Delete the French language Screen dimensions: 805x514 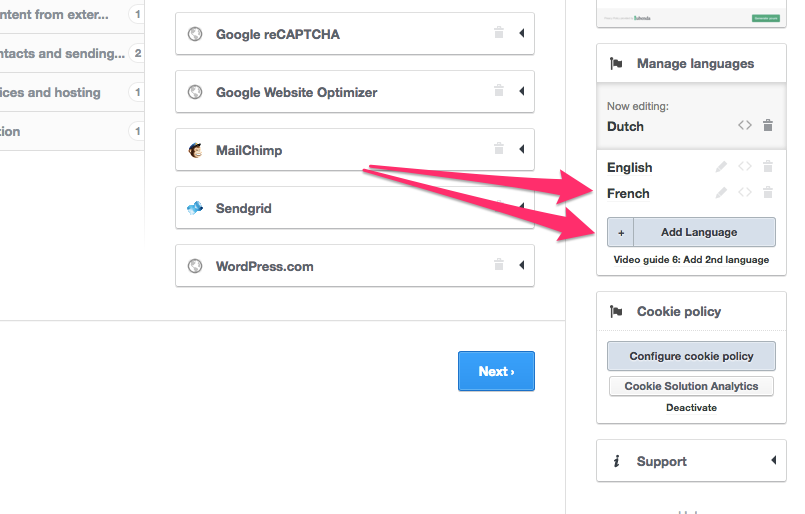click(x=768, y=193)
